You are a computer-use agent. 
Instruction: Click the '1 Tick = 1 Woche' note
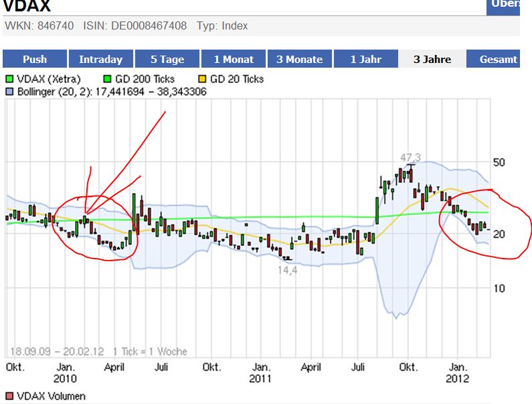pos(150,351)
